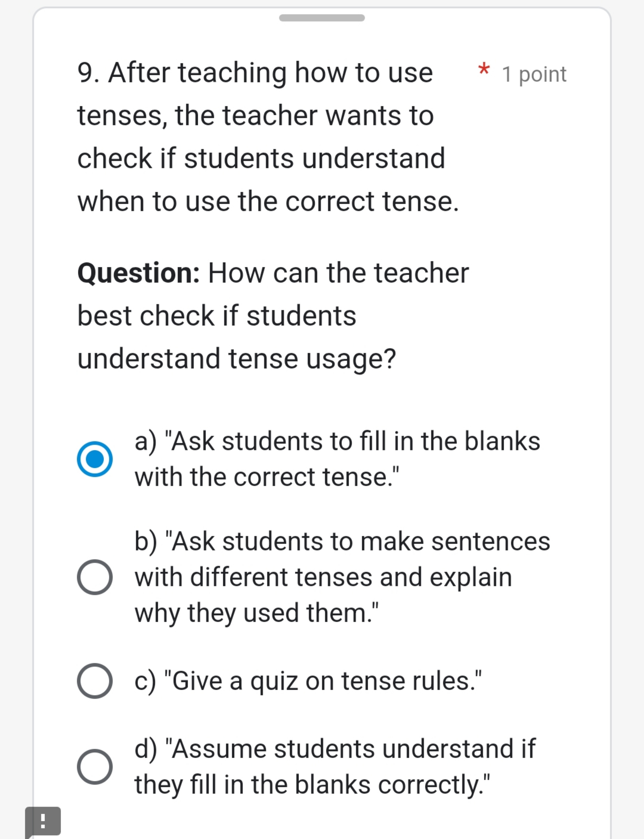Click 'make sentences with different tenses' text

(x=342, y=542)
